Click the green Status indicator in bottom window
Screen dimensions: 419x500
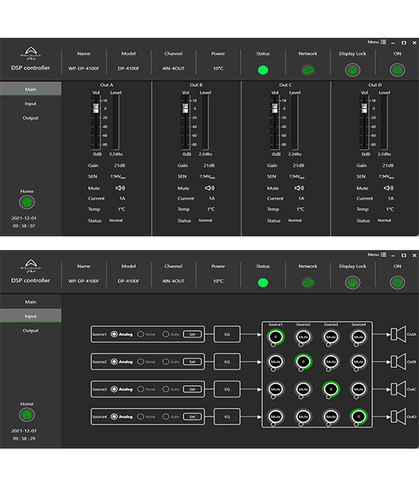coord(263,283)
